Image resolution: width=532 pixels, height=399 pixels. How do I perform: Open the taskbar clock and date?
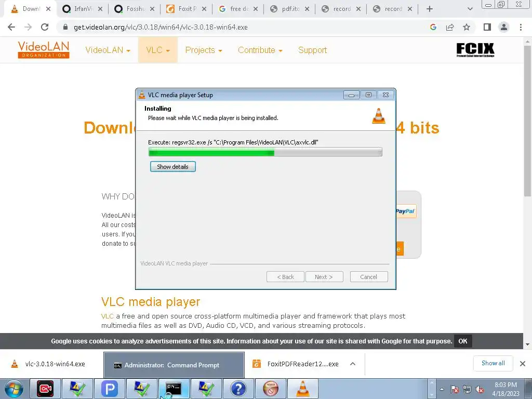coord(506,389)
